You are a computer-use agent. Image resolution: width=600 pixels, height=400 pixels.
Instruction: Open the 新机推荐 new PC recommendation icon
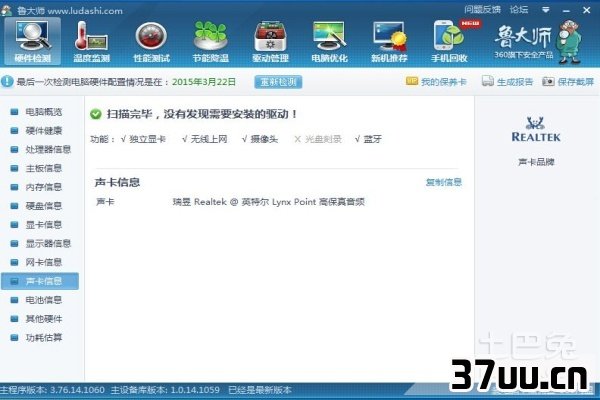tap(389, 41)
